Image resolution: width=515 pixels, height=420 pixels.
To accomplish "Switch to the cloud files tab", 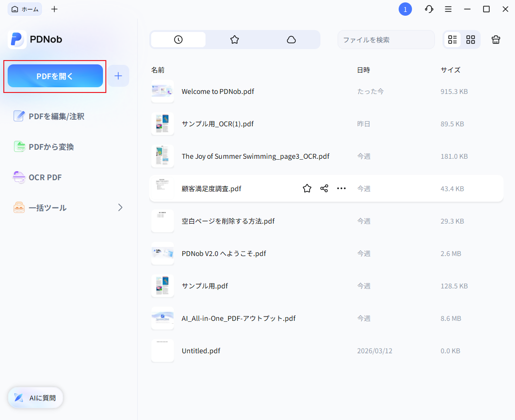I will coord(292,40).
